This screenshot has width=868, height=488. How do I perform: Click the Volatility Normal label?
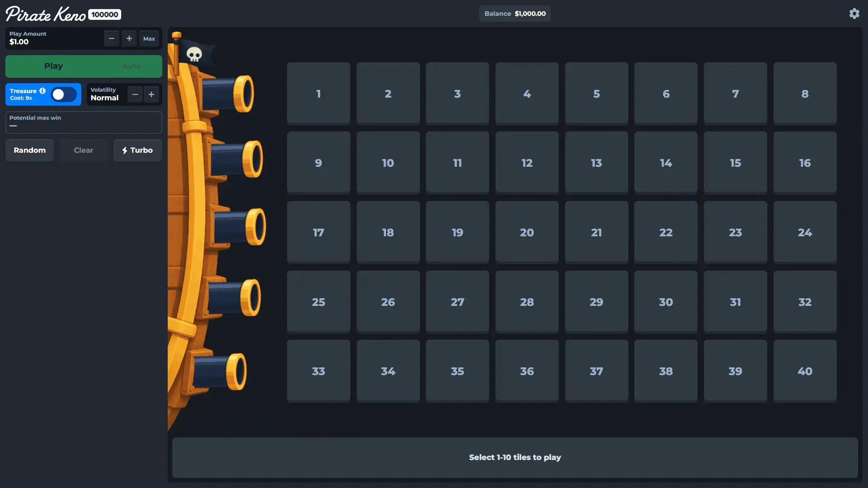coord(105,94)
